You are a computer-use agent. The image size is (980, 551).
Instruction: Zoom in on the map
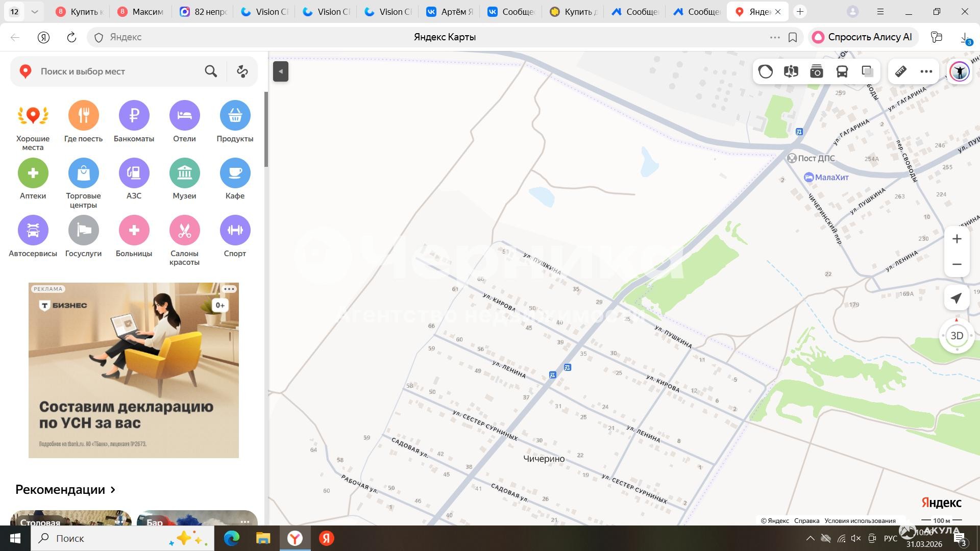[x=957, y=239]
